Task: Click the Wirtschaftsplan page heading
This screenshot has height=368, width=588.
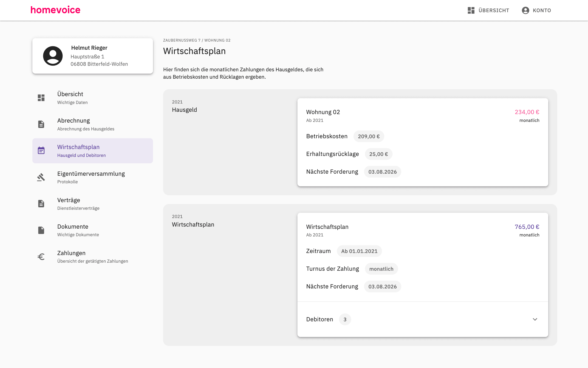Action: pyautogui.click(x=194, y=51)
